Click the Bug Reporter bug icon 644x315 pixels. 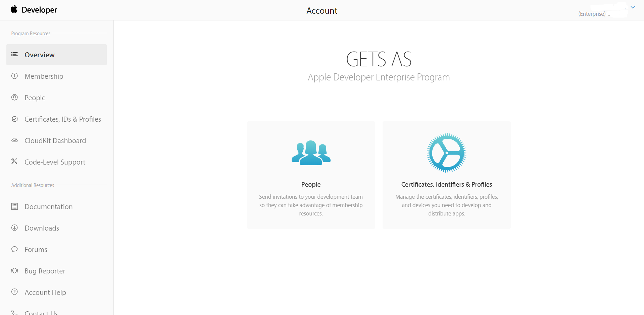(14, 270)
